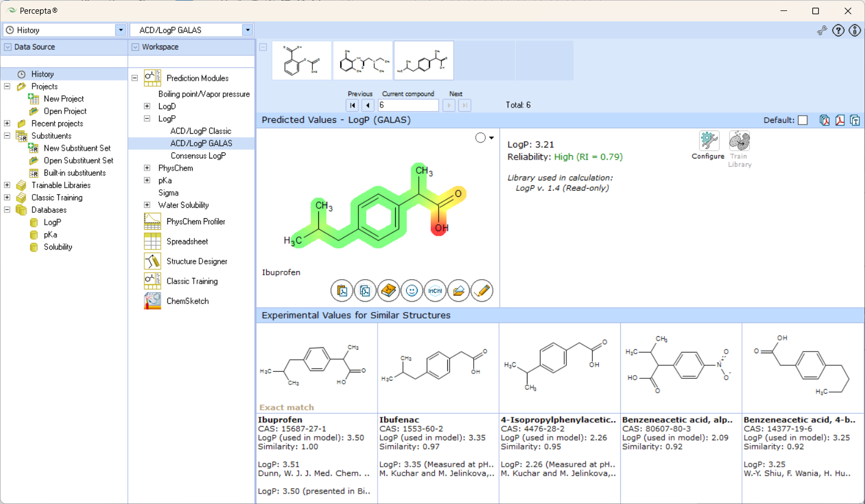The image size is (865, 504).
Task: Click the red OH highlight on the structure
Action: [440, 228]
